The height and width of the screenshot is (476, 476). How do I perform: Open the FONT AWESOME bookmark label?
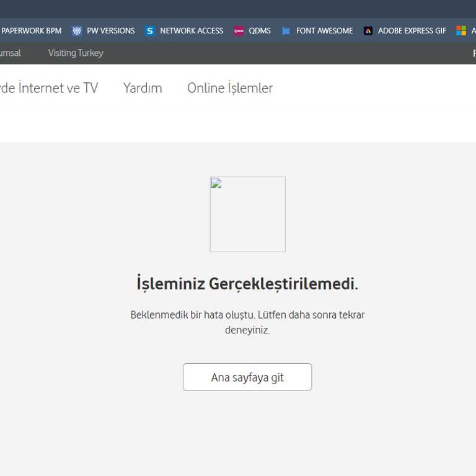pyautogui.click(x=325, y=30)
